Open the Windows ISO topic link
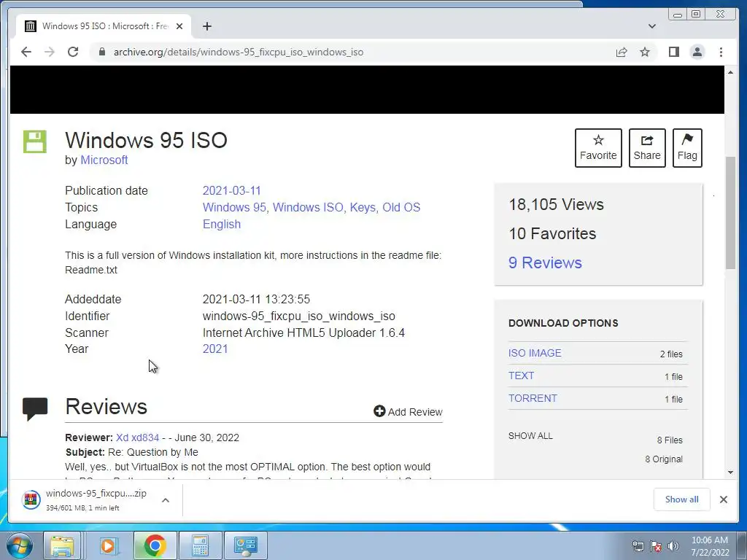 pos(308,207)
